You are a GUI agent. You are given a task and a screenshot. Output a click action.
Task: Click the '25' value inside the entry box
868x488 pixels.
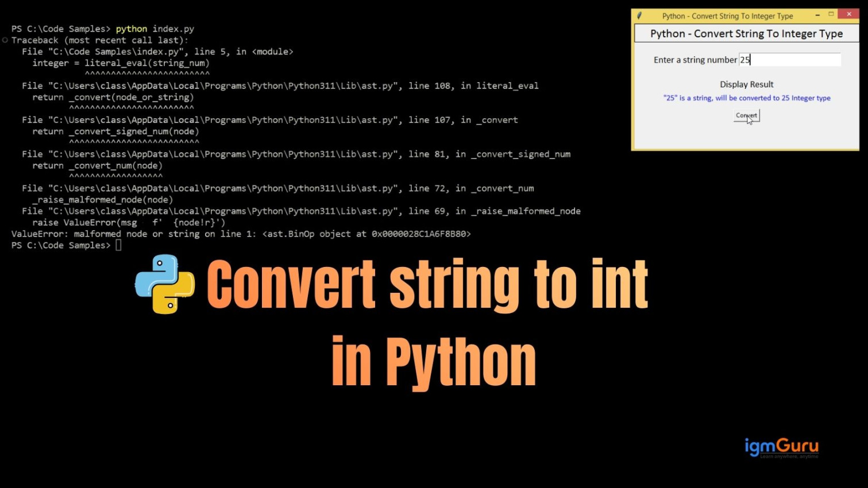(745, 60)
